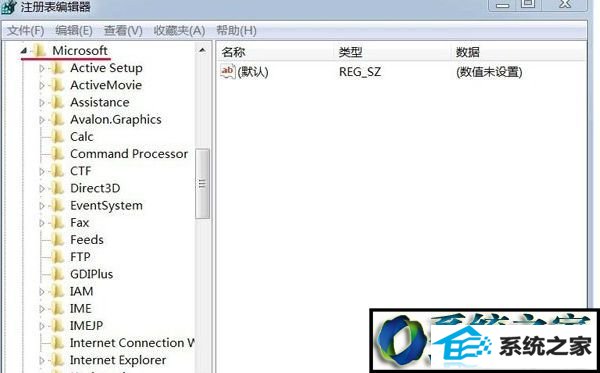The image size is (600, 373).
Task: Expand the IMEJP key
Action: click(x=42, y=326)
